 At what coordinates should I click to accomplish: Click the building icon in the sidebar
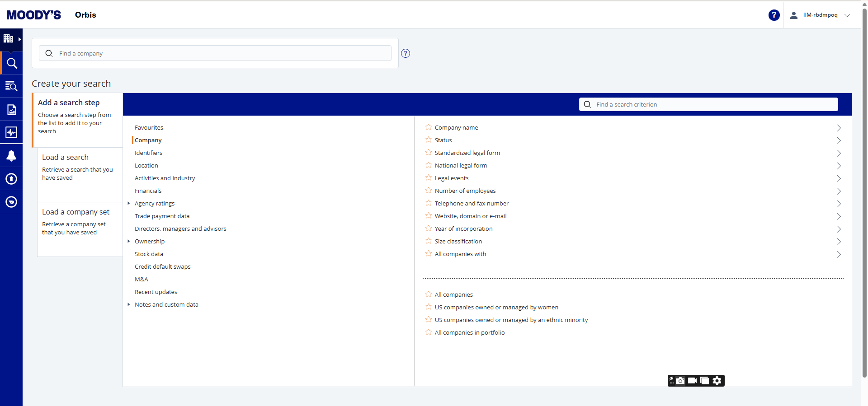click(x=8, y=39)
